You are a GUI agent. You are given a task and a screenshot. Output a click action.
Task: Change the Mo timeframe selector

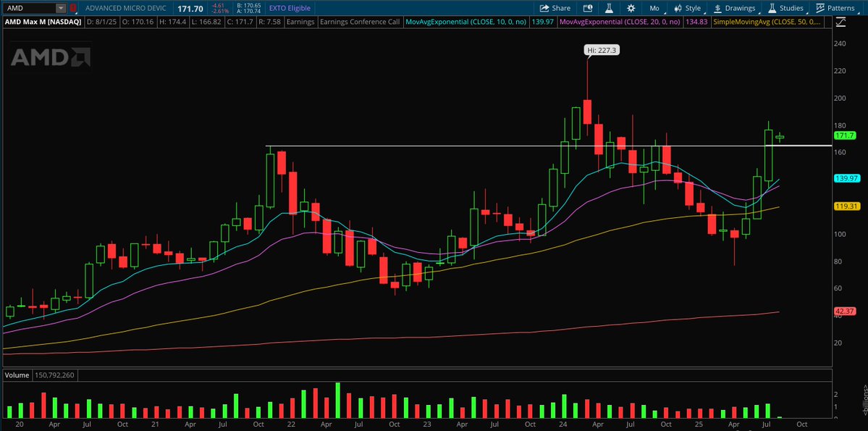654,8
